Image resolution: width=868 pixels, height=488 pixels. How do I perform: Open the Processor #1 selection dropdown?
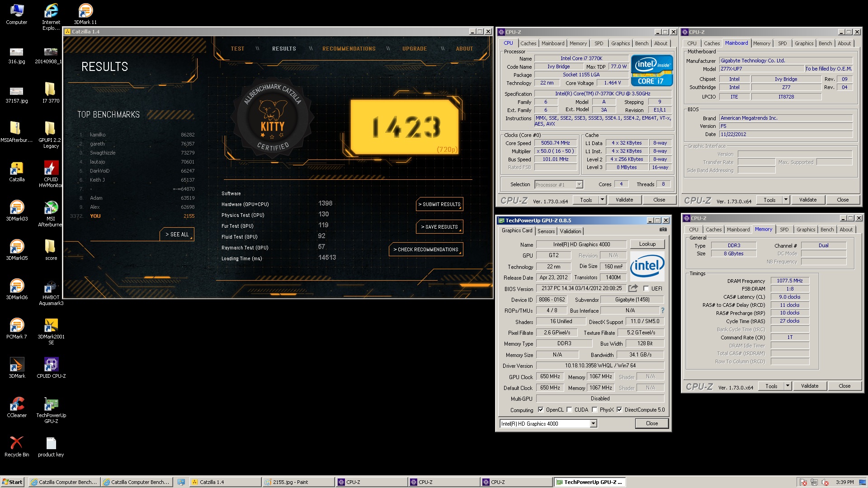pyautogui.click(x=559, y=184)
